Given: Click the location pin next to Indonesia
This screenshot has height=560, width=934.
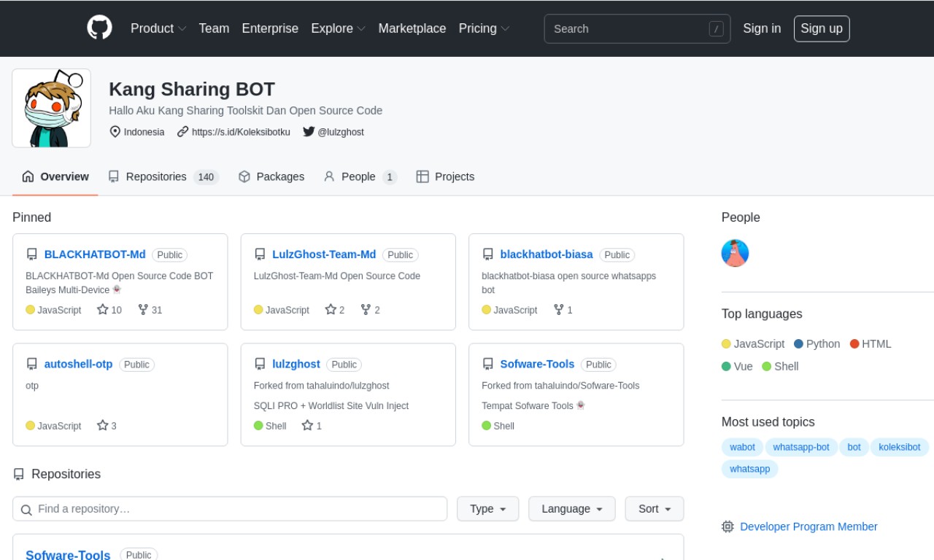Looking at the screenshot, I should coord(115,132).
